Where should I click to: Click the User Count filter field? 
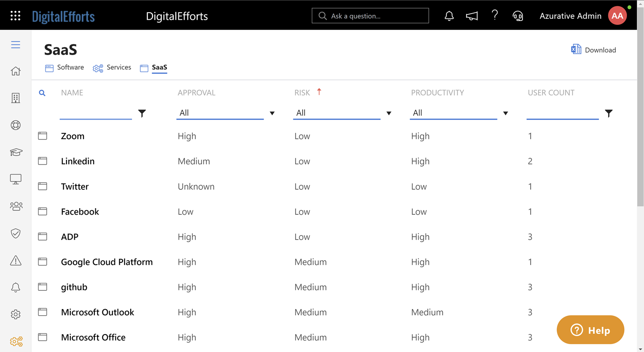pos(563,113)
